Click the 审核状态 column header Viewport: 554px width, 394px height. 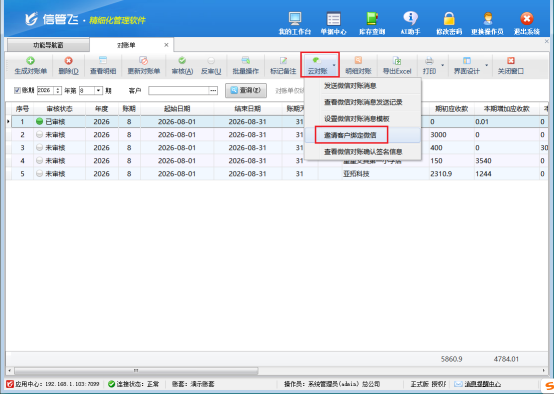tap(59, 109)
